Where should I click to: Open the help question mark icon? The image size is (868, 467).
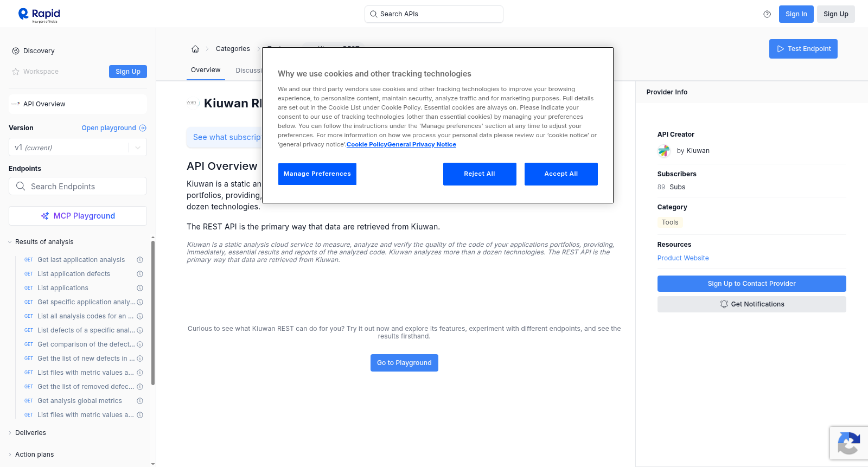767,14
